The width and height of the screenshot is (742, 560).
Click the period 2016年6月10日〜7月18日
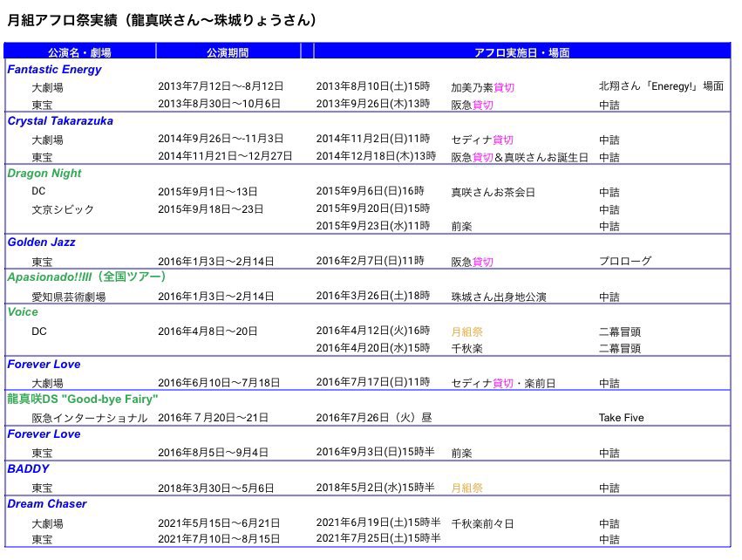(x=219, y=382)
